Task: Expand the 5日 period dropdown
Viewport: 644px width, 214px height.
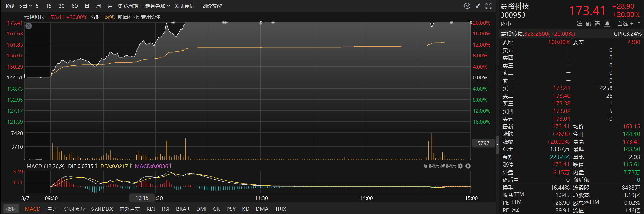Action: 25,6
